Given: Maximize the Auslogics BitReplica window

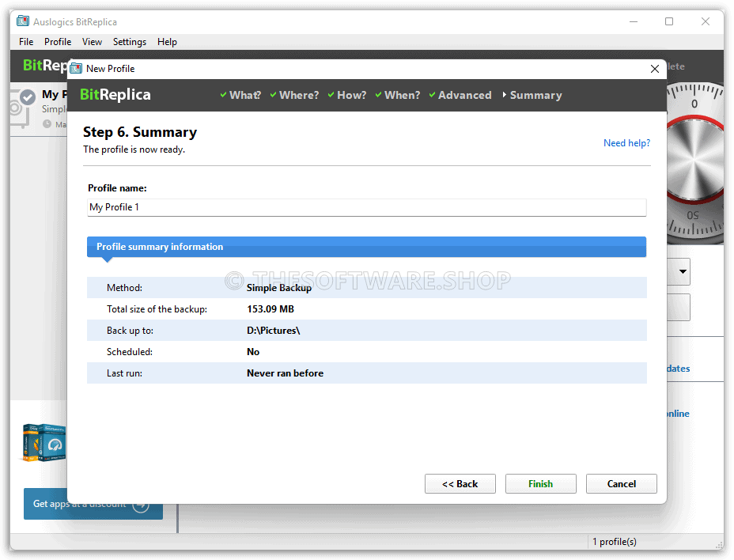Looking at the screenshot, I should [x=669, y=21].
